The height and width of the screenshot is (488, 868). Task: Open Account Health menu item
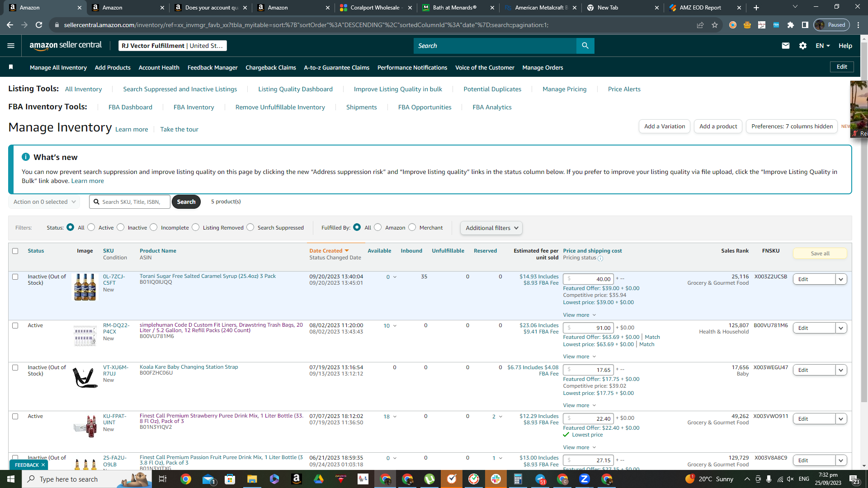pos(159,67)
